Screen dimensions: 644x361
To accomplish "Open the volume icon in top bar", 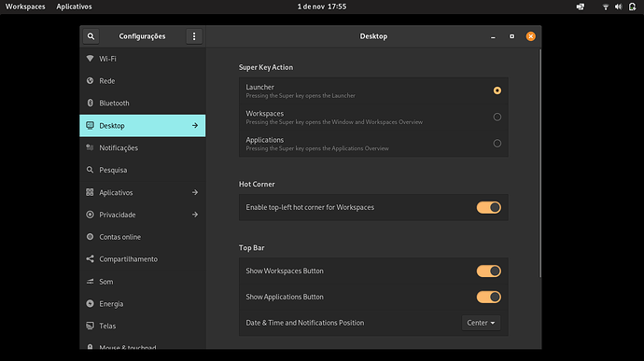I will pos(618,7).
